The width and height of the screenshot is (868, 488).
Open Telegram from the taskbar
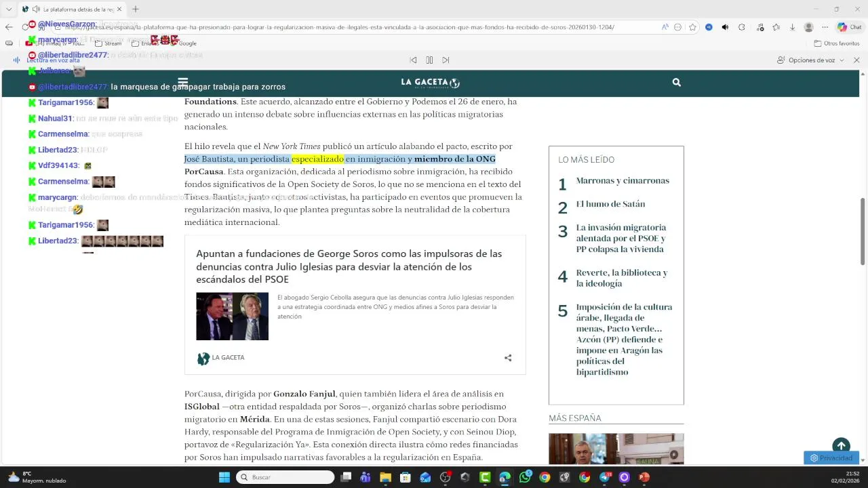point(604,477)
